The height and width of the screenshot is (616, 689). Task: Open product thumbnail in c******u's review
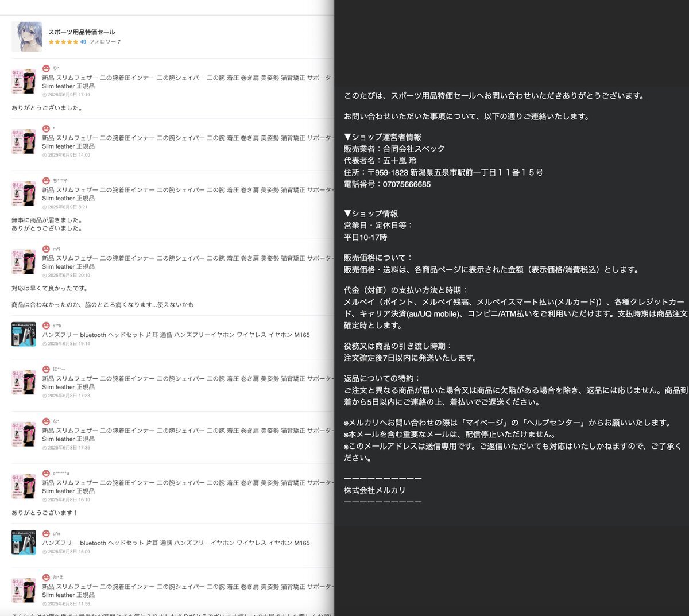click(24, 486)
